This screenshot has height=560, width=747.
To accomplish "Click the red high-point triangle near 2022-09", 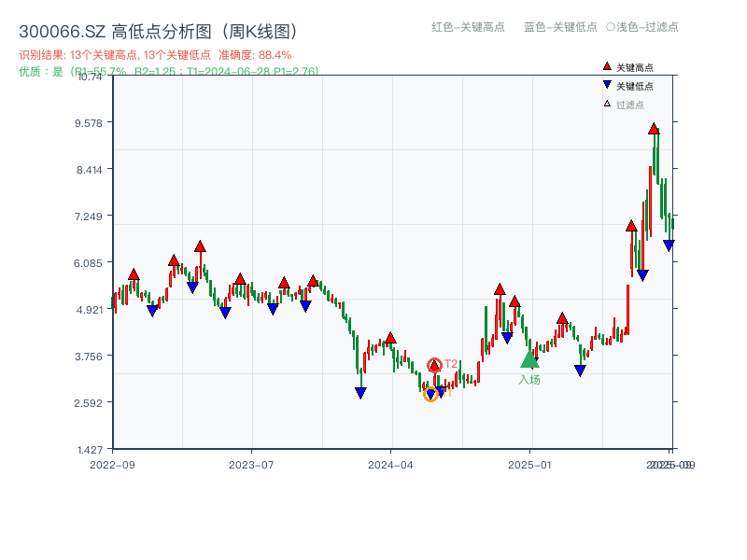I will click(x=134, y=275).
